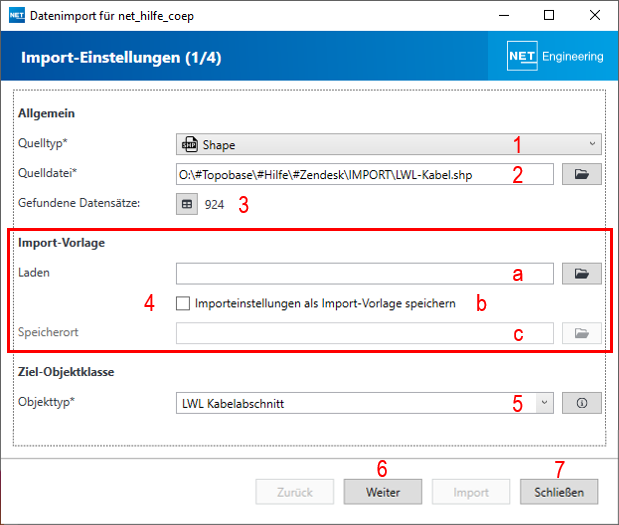Maximize the Datenimport window
This screenshot has width=619, height=525.
pos(549,15)
